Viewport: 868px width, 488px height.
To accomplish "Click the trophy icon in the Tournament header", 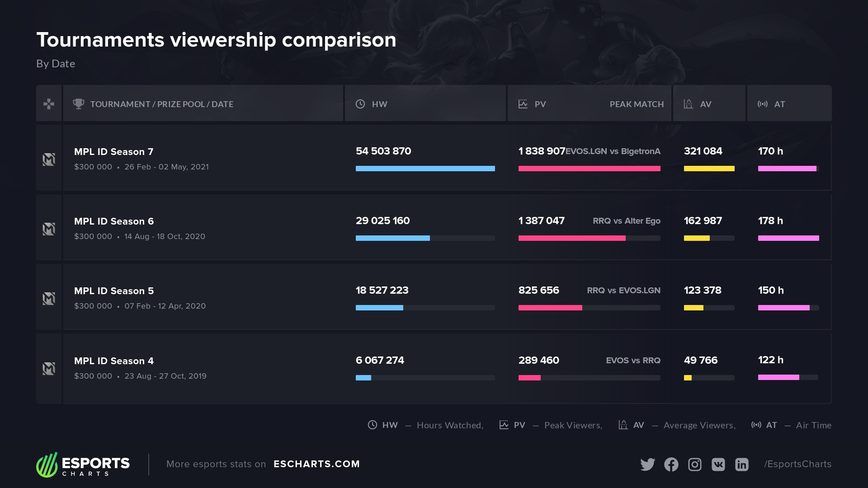I will pyautogui.click(x=79, y=104).
